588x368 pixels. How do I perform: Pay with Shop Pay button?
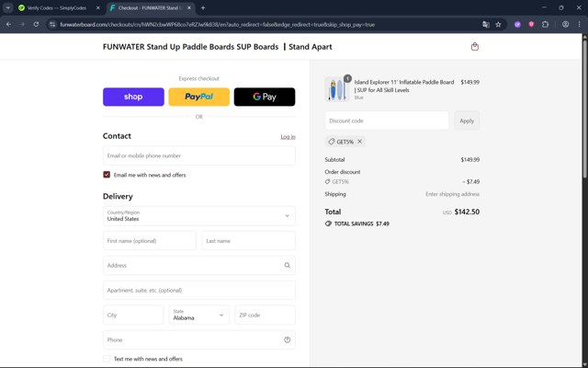[x=133, y=97]
